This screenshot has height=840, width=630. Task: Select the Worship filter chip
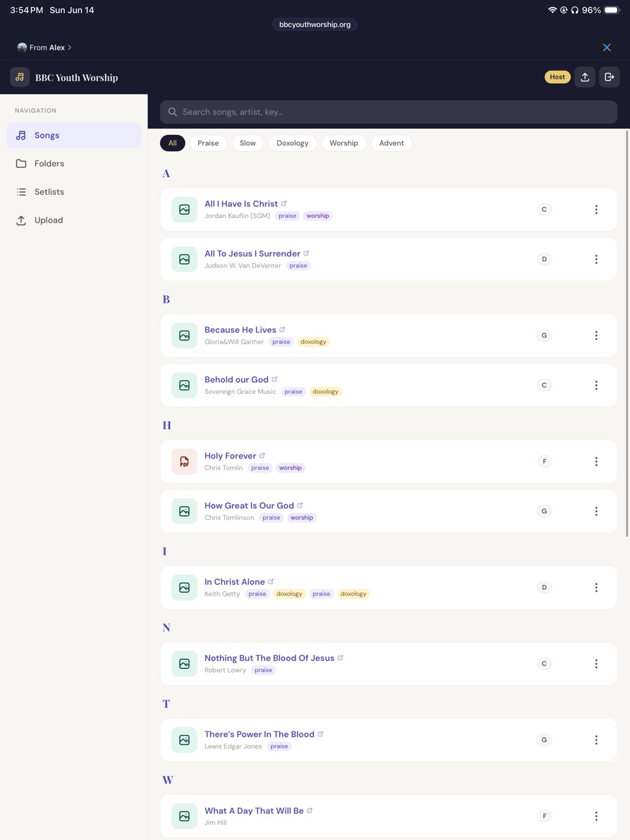click(x=343, y=143)
